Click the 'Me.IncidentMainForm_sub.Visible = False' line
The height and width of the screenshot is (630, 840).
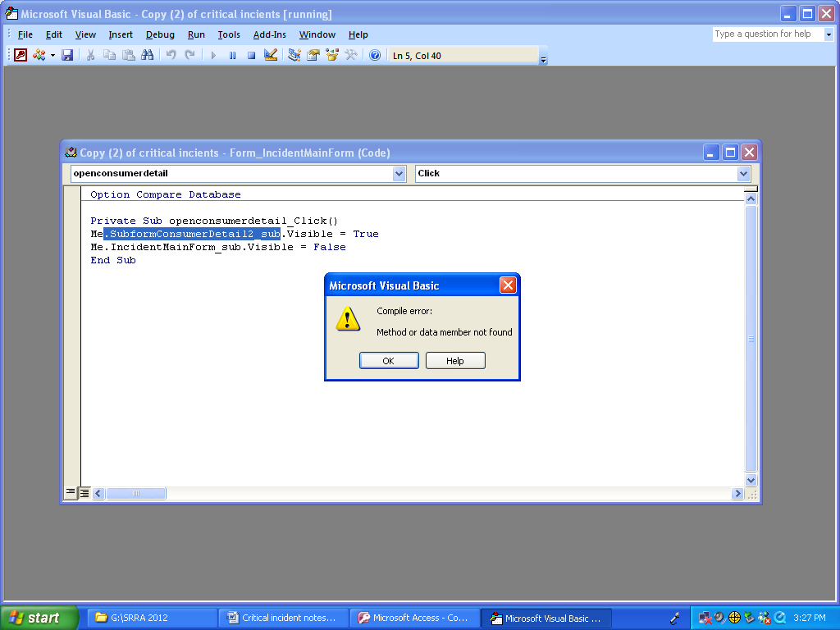point(218,247)
